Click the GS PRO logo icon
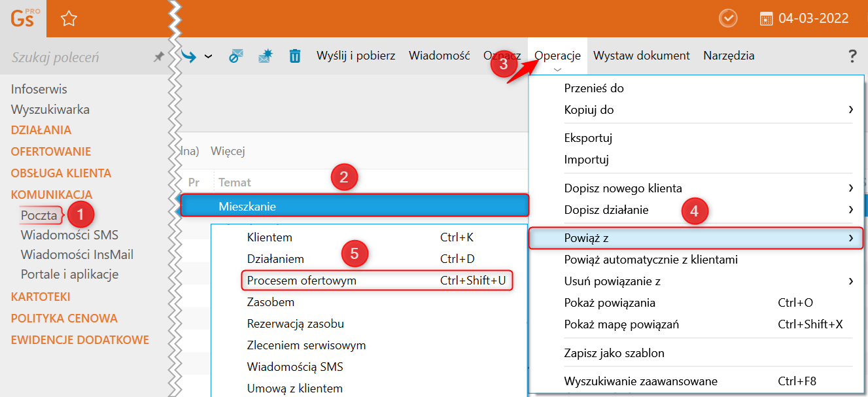The height and width of the screenshot is (397, 868). [x=22, y=18]
